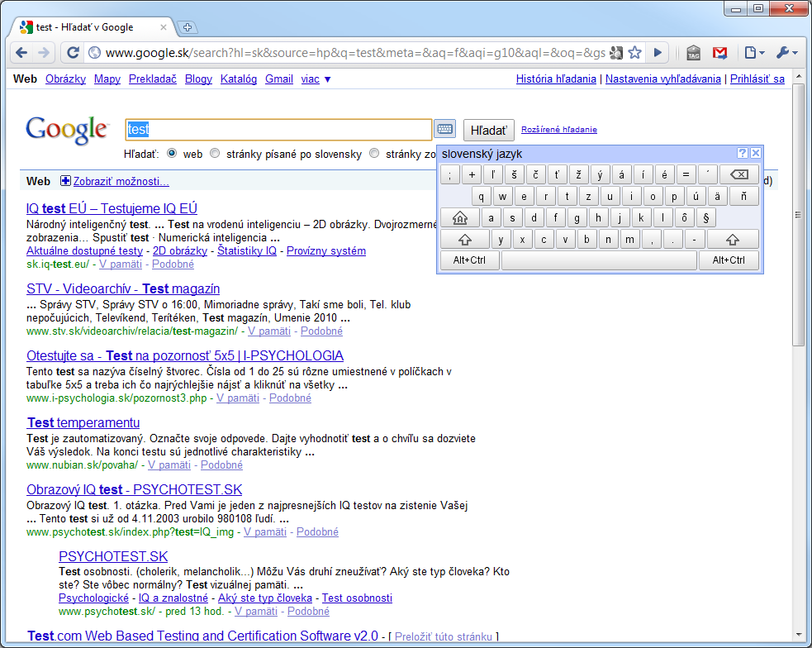Tap the 'ô' key on virtual keyboard

click(x=684, y=218)
